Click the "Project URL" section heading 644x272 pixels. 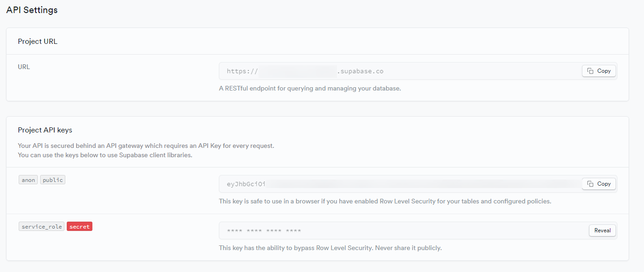37,41
